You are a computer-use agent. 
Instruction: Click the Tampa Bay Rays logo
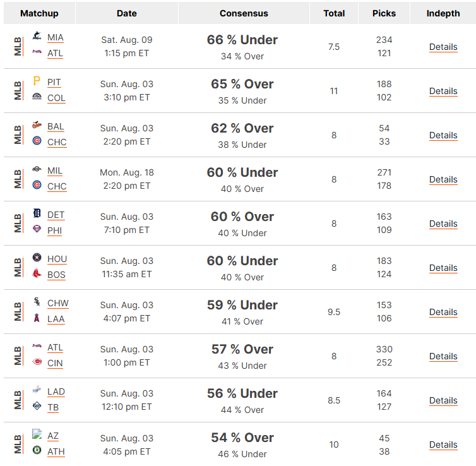37,406
